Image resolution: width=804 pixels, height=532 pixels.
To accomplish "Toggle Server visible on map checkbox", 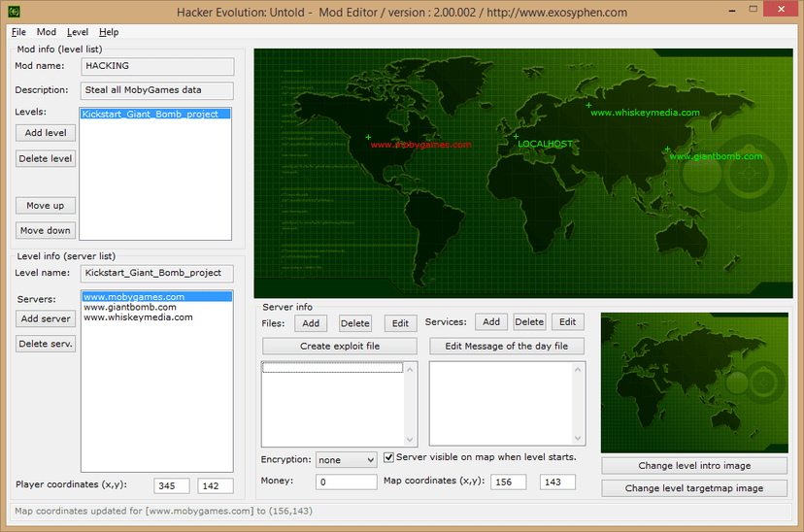I will click(388, 457).
